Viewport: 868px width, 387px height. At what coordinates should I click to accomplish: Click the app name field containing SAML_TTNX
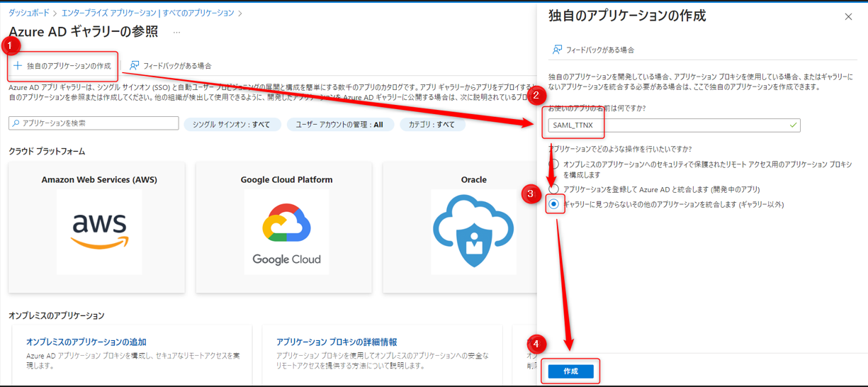673,125
